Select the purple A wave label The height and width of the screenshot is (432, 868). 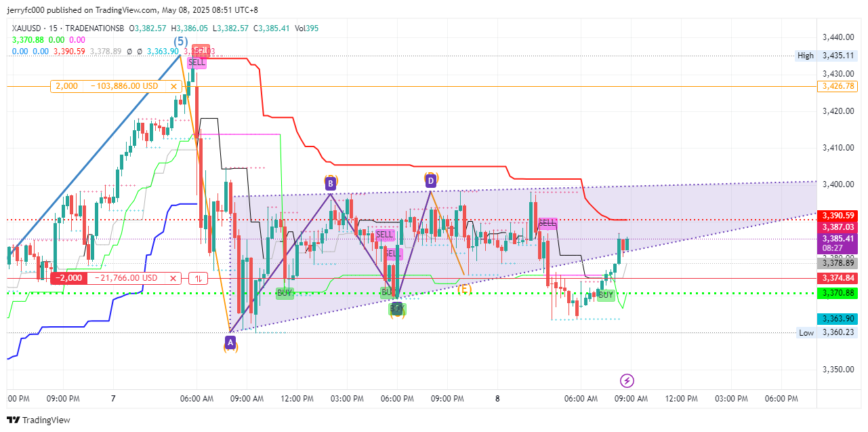click(230, 341)
